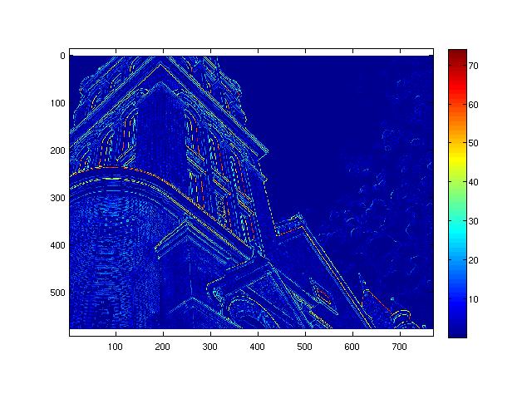
Task: Click the x-axis tick label 500
Action: pyautogui.click(x=305, y=347)
